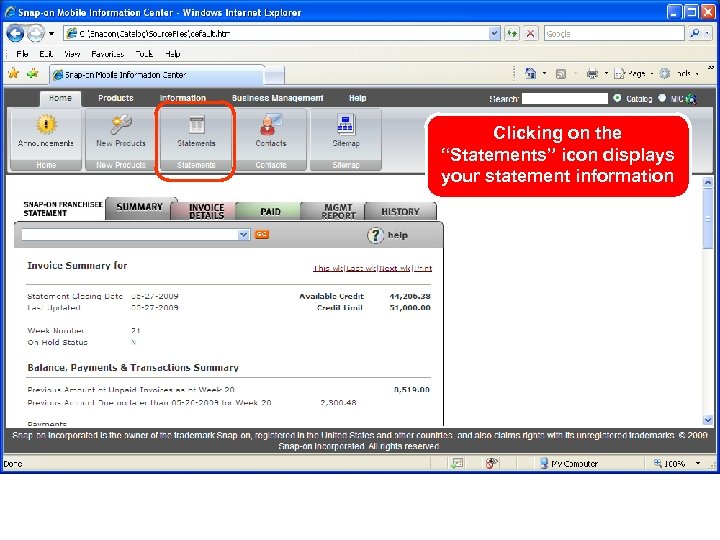Click the scrollbar down arrow

(708, 420)
